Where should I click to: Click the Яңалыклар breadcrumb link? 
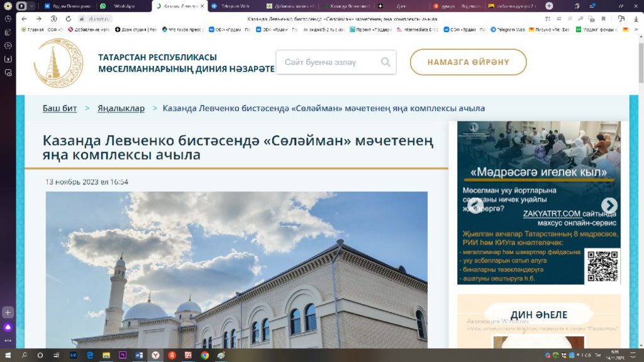pyautogui.click(x=121, y=108)
